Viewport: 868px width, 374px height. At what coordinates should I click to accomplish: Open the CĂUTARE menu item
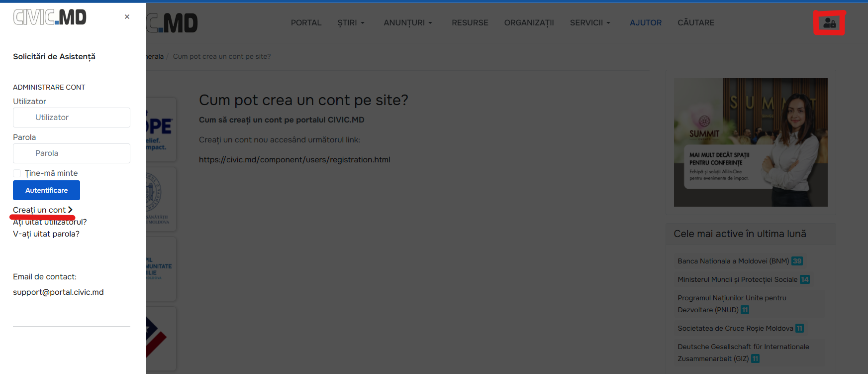click(695, 23)
